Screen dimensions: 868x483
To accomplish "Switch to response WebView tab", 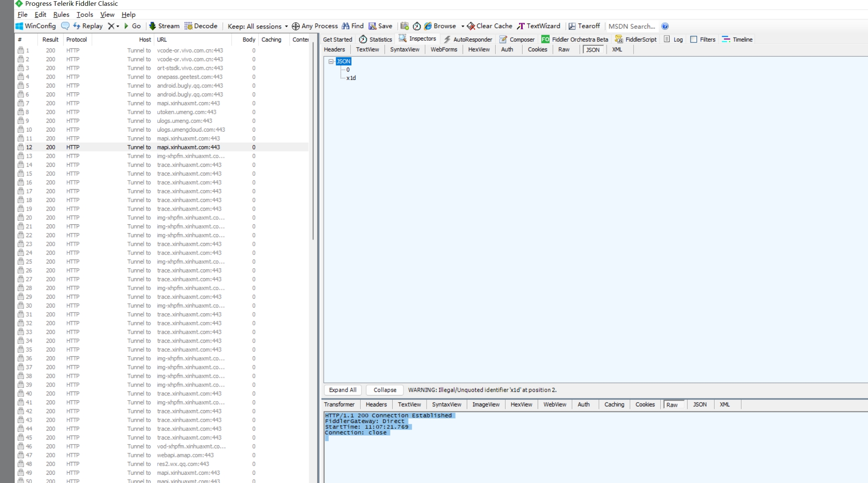I will [555, 404].
